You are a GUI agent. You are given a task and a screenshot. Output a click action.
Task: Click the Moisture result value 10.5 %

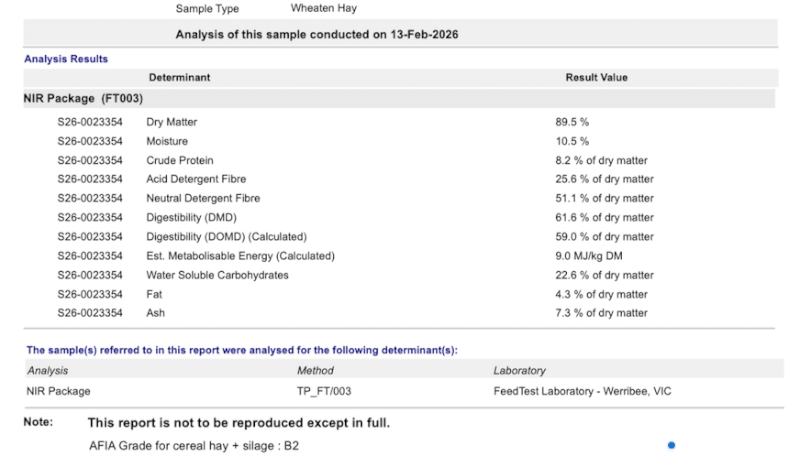(x=572, y=141)
